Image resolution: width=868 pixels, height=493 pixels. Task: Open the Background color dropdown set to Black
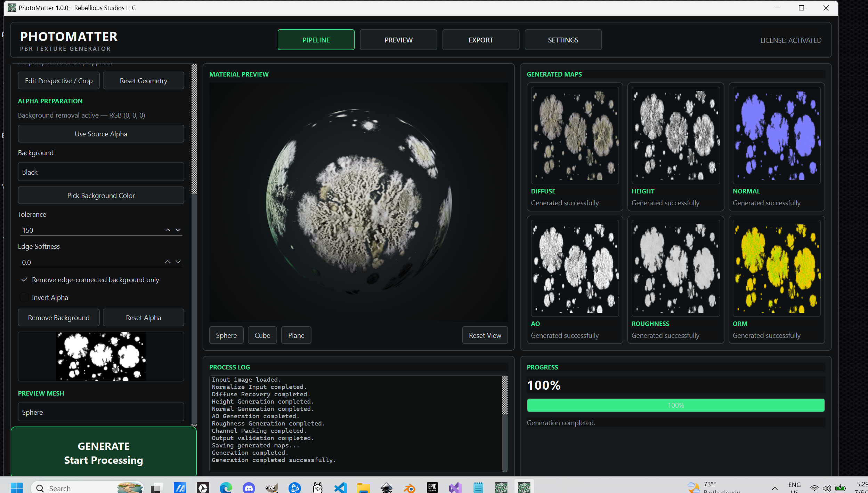[x=101, y=172]
